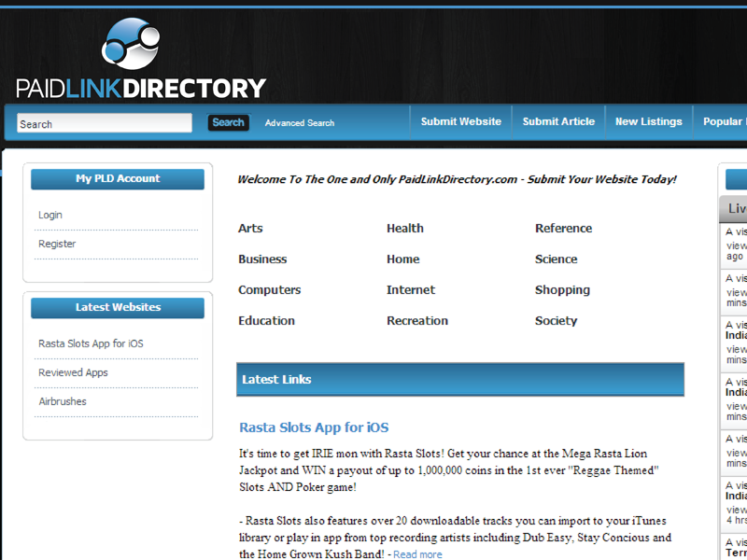Click the My PLD Account header
Viewport: 747px width, 560px height.
[x=118, y=179]
